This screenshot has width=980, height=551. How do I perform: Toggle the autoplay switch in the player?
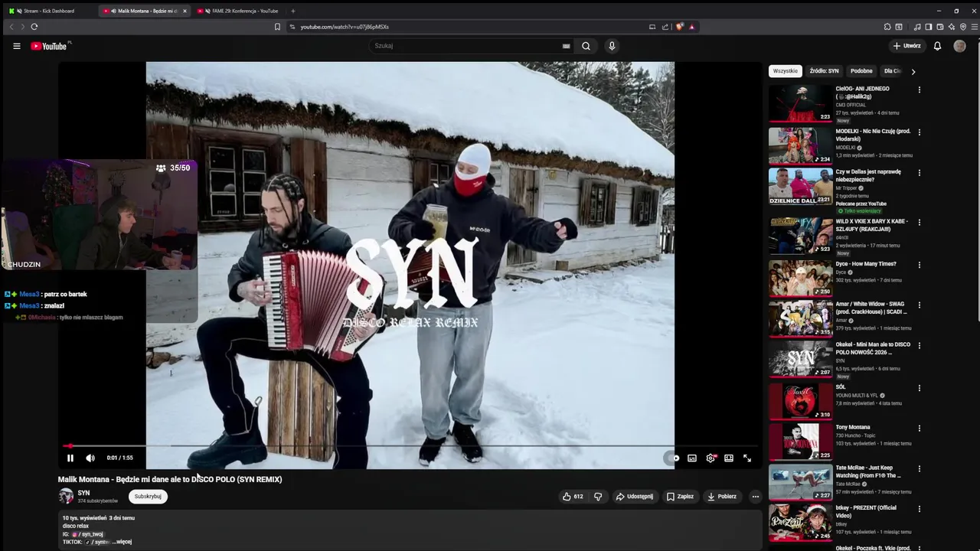coord(672,458)
